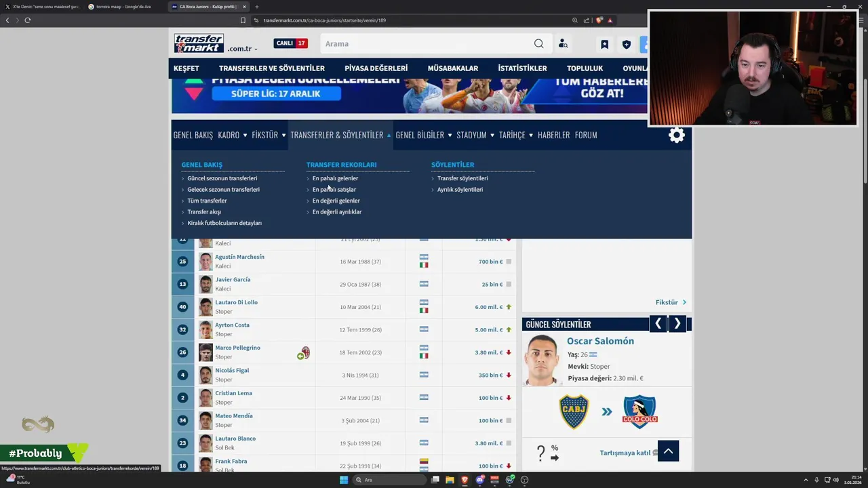Open player Lautaro Di Lollo profile
Screen dimensions: 868x488
[x=236, y=302]
